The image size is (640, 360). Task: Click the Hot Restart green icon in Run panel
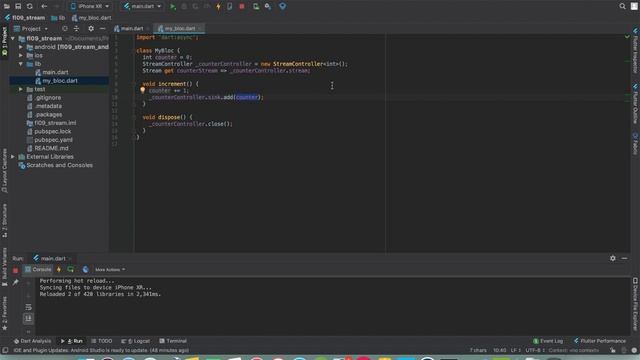(x=71, y=269)
